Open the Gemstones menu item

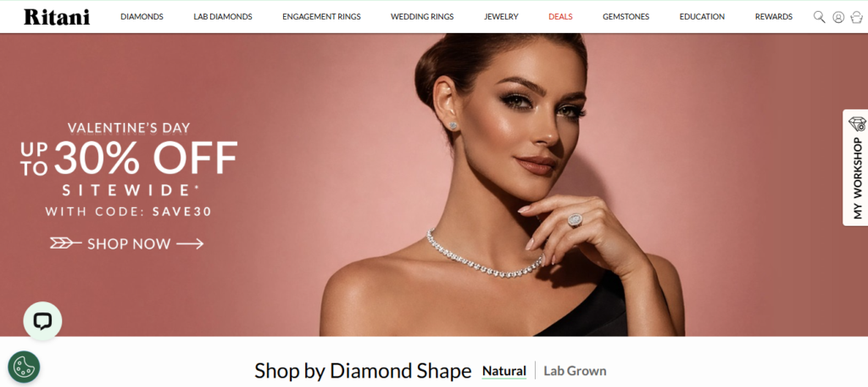[626, 17]
